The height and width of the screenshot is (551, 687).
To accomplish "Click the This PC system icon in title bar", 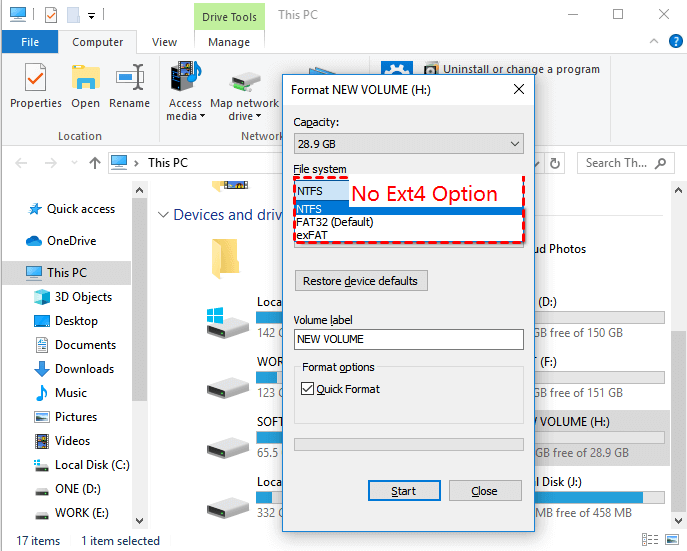I will coord(18,15).
